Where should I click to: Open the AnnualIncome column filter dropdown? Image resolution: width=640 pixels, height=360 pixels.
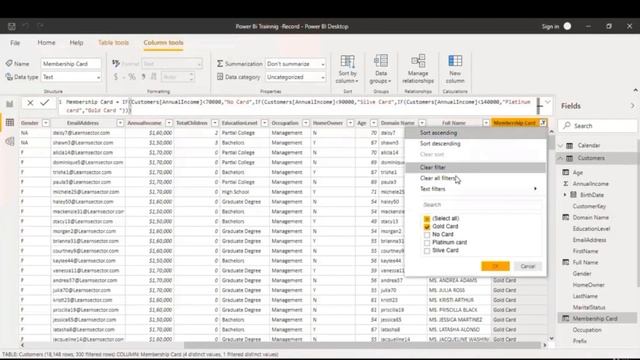pos(169,123)
